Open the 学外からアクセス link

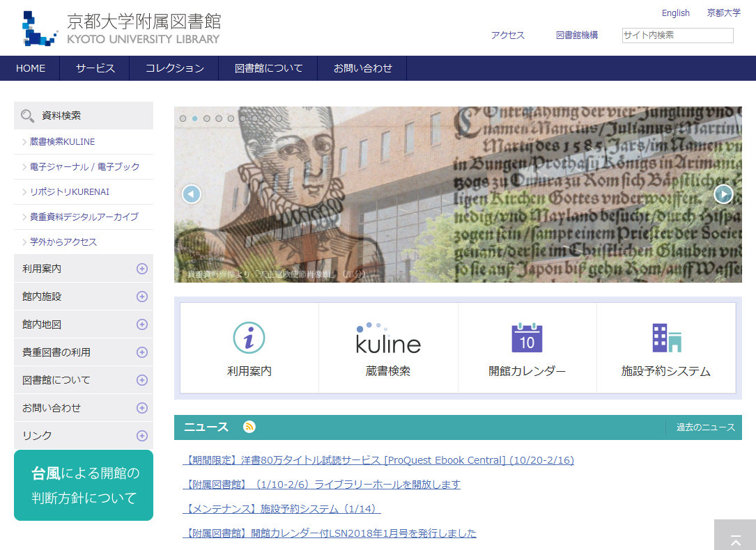coord(63,242)
